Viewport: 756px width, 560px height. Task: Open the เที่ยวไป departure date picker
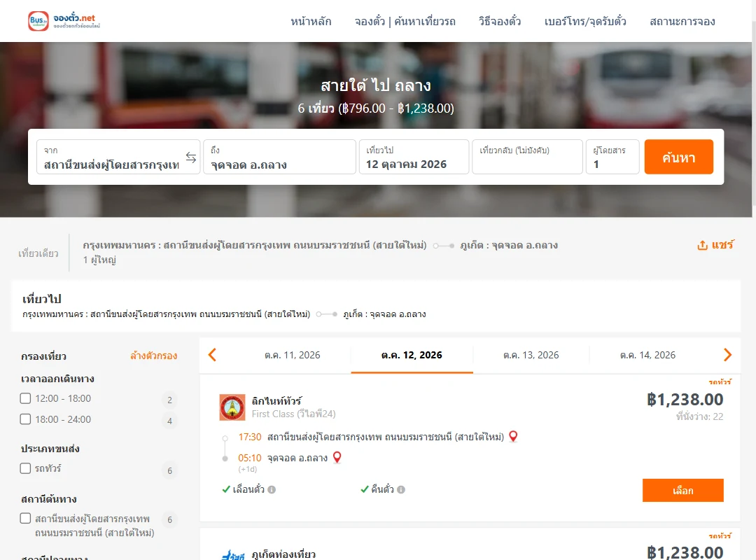[414, 157]
